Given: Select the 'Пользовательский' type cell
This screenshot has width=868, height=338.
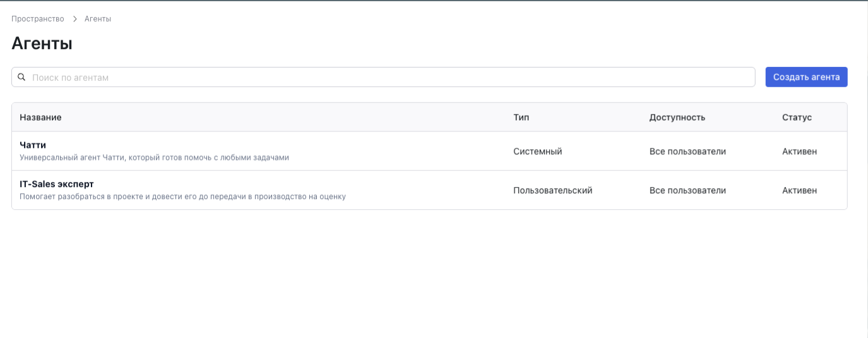Looking at the screenshot, I should [553, 190].
